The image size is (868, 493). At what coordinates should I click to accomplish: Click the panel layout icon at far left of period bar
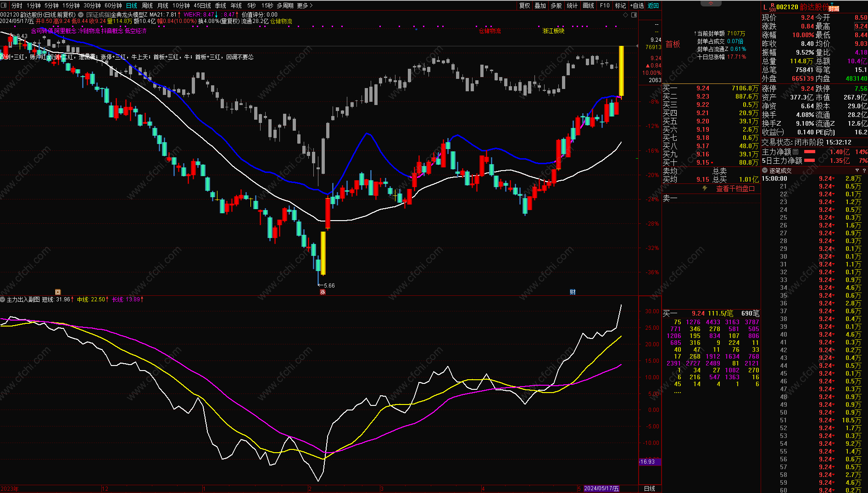(x=4, y=6)
